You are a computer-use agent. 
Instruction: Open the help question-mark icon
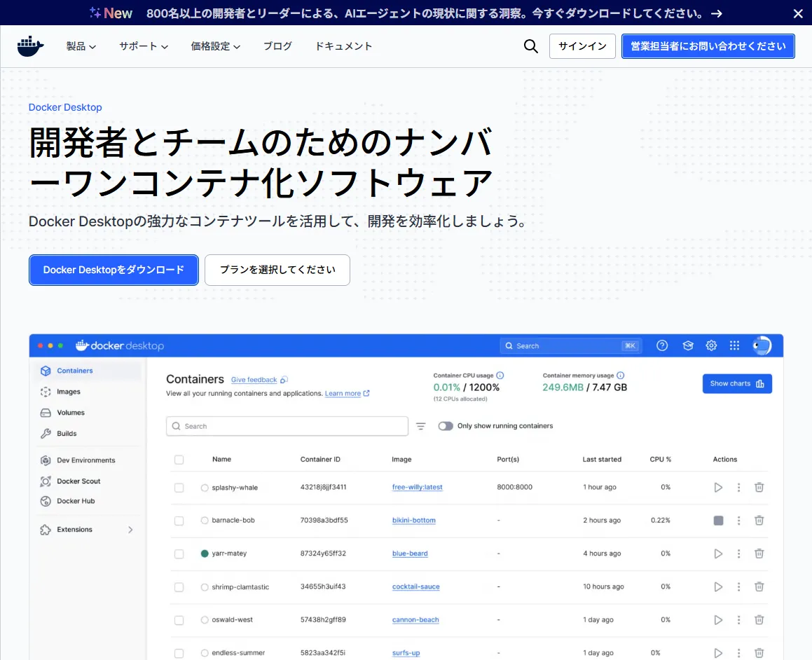[662, 345]
